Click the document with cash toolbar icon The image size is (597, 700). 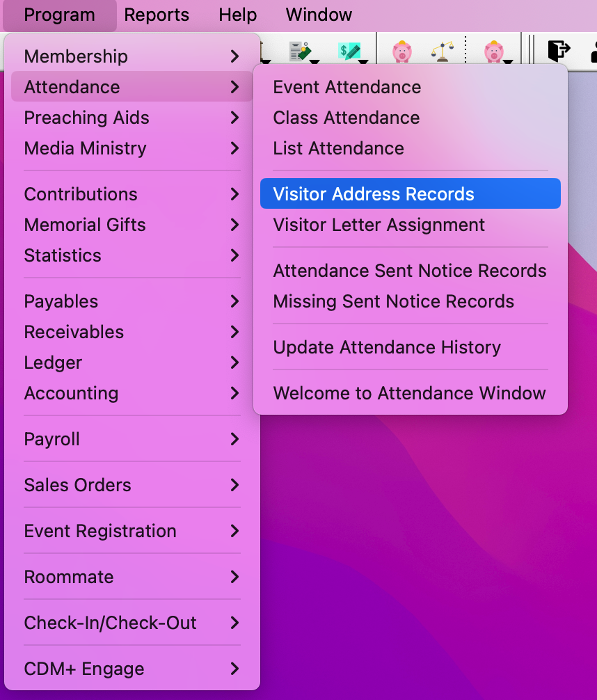pos(301,50)
